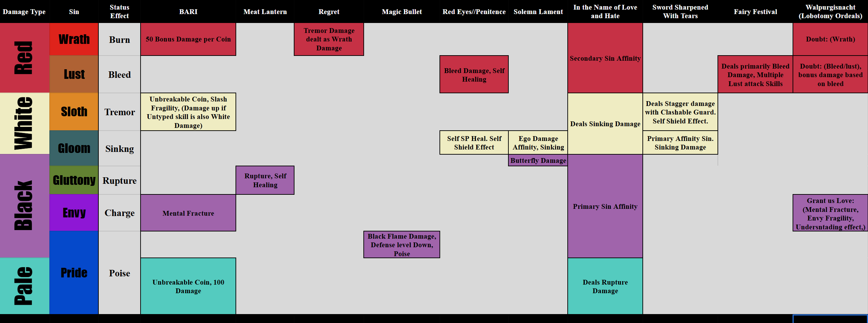
Task: Select the Poise status cell
Action: [119, 273]
